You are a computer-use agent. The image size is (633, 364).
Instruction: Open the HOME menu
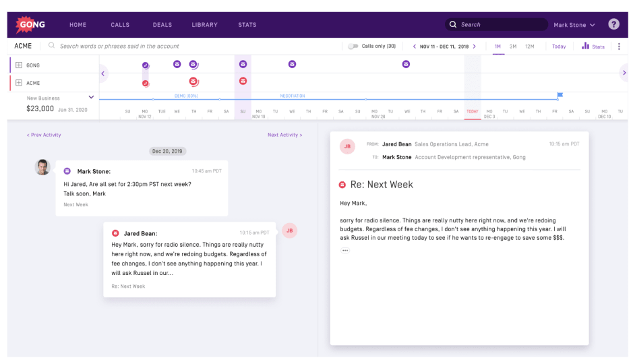[78, 25]
